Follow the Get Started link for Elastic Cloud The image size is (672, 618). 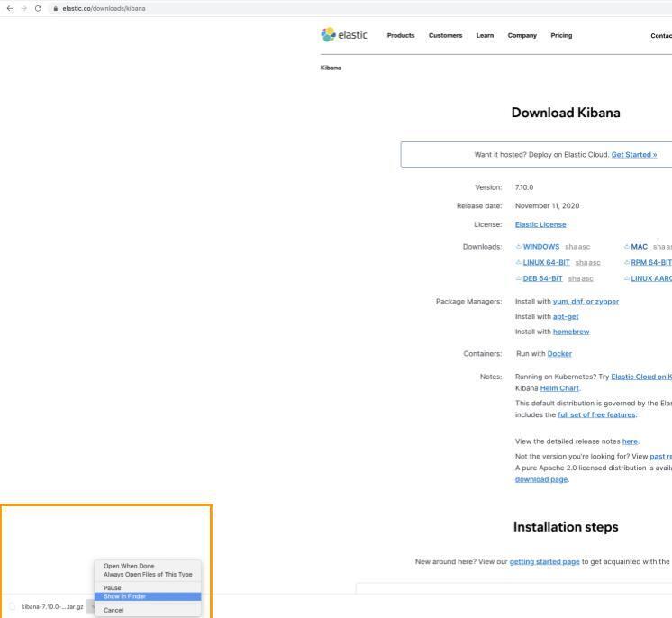(x=634, y=155)
